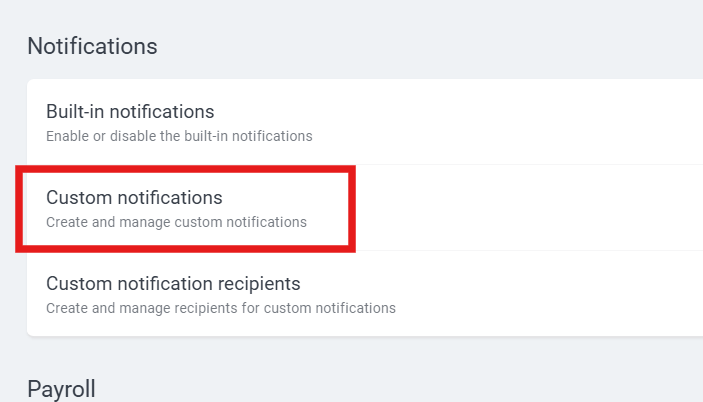The image size is (703, 402).
Task: Click "Create and manage custom notifications" description
Action: [x=176, y=222]
